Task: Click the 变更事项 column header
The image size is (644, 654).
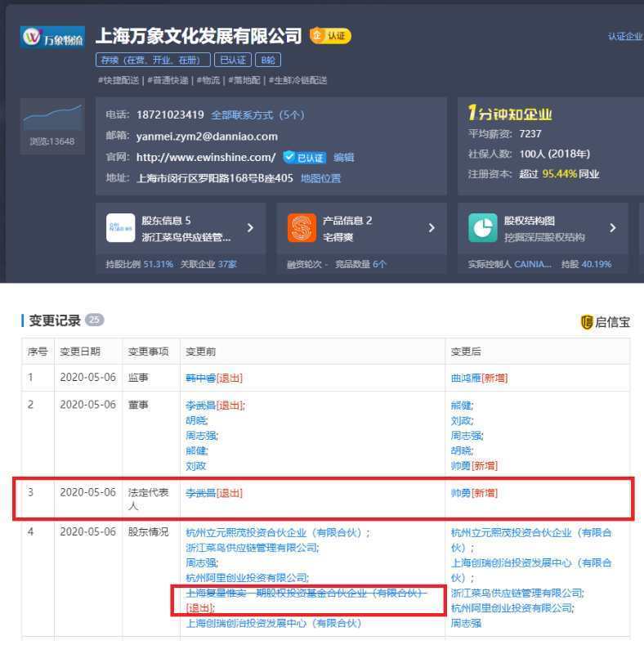Action: click(149, 352)
